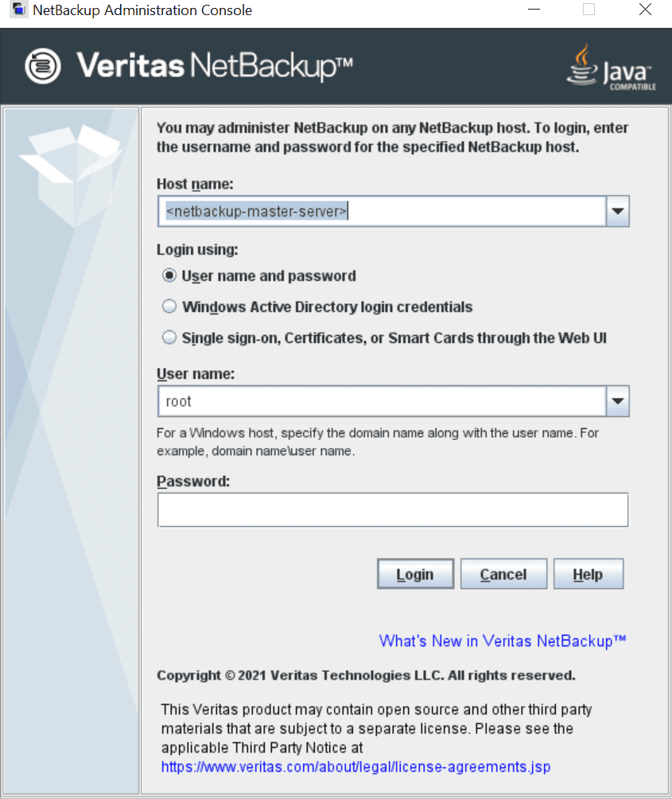Select Single sign-on through the Web UI

[169, 337]
